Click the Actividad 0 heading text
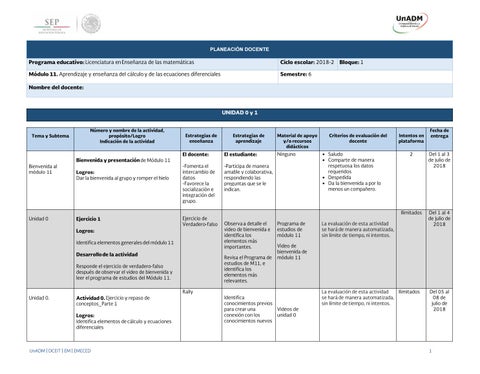 (90, 298)
